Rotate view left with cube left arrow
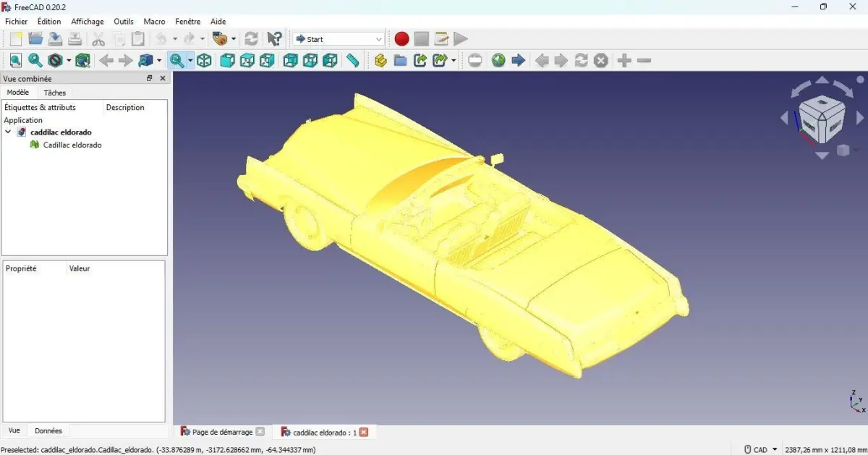 (x=784, y=118)
